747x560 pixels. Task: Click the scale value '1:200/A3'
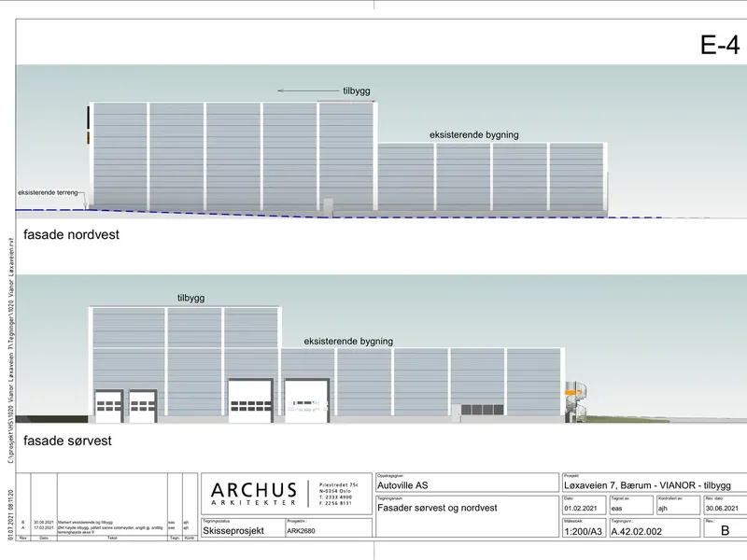pyautogui.click(x=583, y=531)
